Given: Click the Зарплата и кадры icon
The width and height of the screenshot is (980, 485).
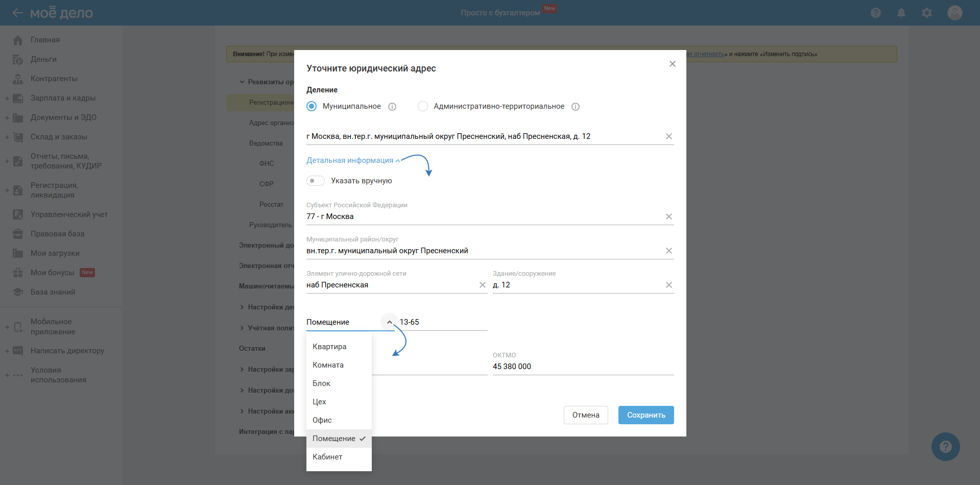Looking at the screenshot, I should click(18, 98).
